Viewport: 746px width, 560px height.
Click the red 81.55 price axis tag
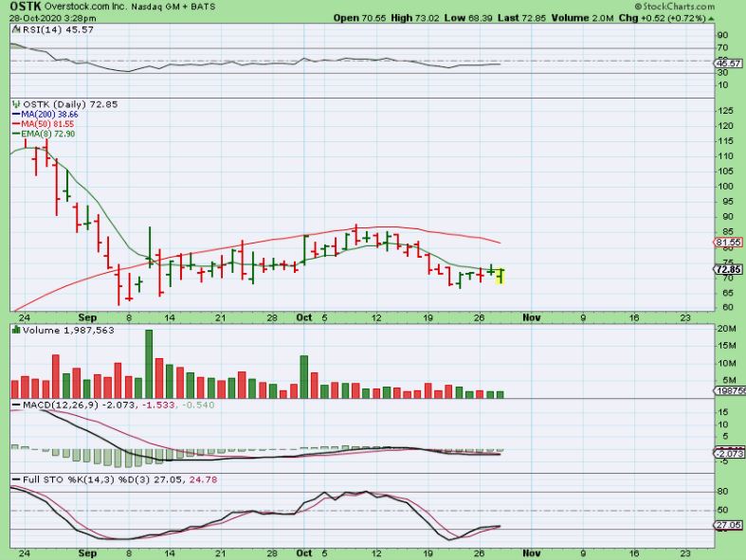[x=728, y=243]
